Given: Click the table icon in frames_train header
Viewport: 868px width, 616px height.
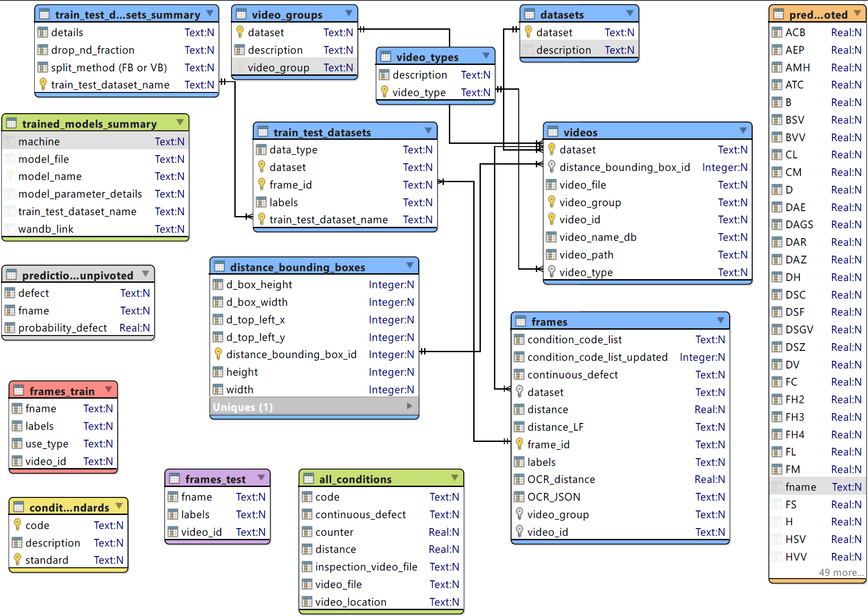Looking at the screenshot, I should (19, 391).
